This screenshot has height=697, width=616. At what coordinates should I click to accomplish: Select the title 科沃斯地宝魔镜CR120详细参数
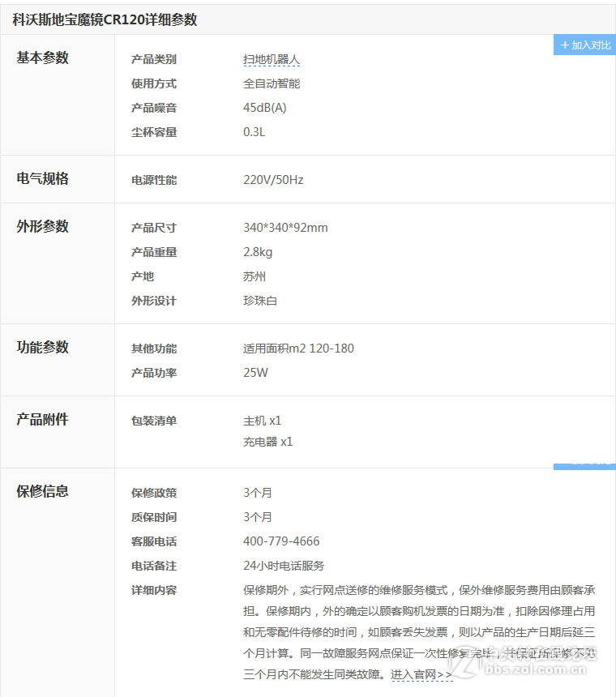click(105, 19)
